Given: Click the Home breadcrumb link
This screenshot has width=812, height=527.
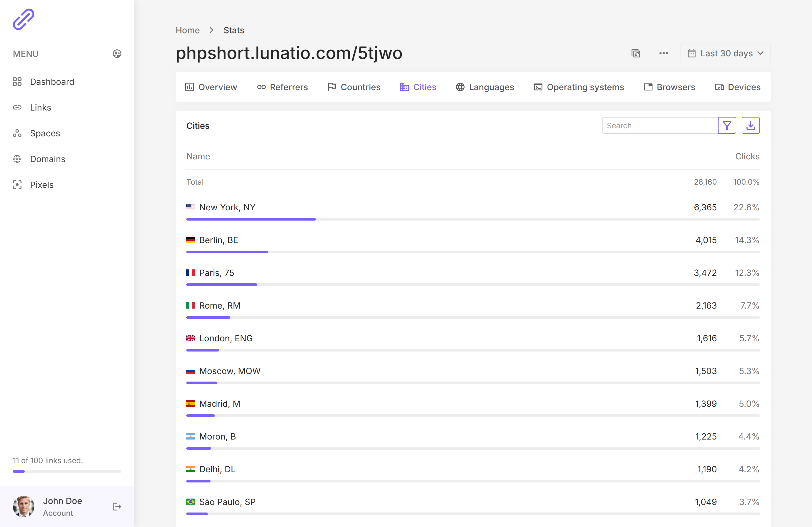Looking at the screenshot, I should [188, 30].
